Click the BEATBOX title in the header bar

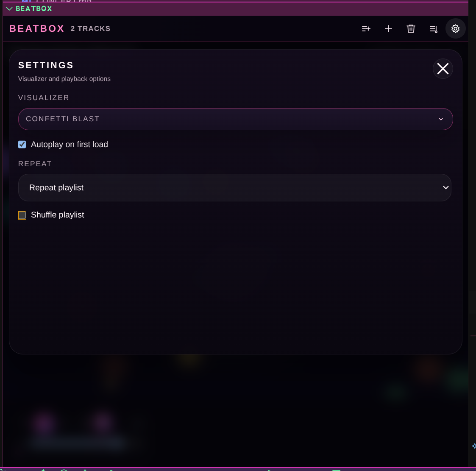tap(36, 28)
